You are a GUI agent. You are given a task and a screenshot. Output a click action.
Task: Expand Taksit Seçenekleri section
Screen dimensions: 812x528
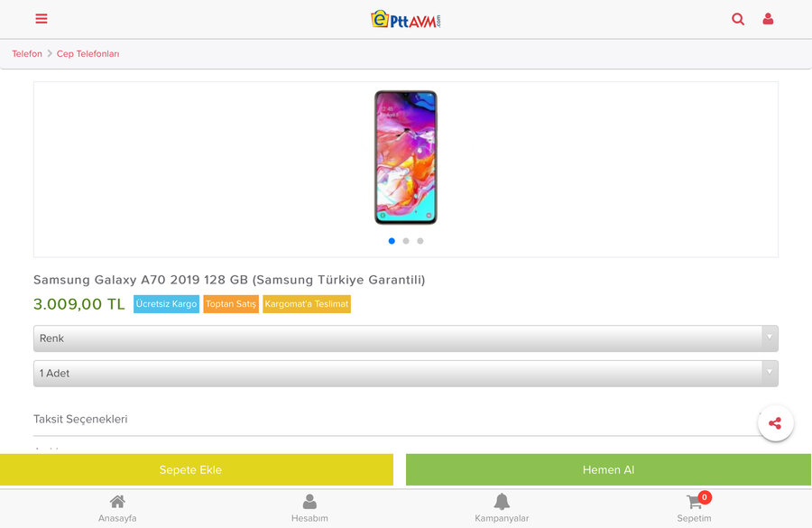click(397, 420)
